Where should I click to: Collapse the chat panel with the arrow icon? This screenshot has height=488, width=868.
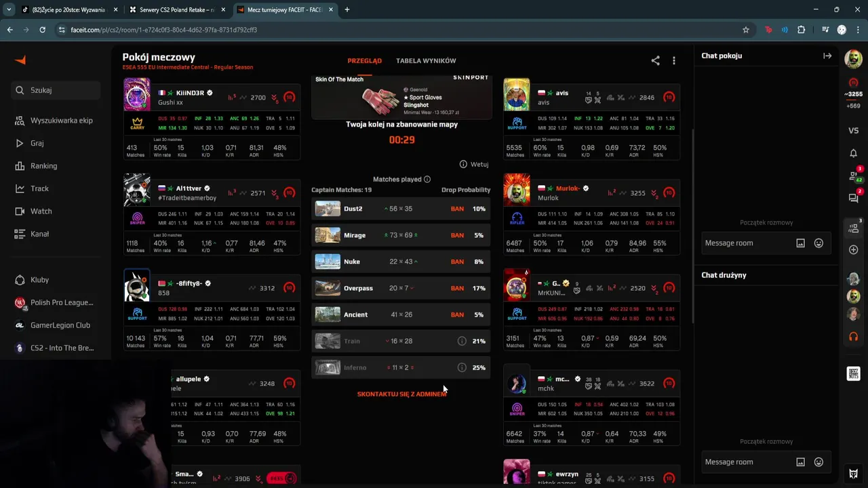tap(827, 56)
